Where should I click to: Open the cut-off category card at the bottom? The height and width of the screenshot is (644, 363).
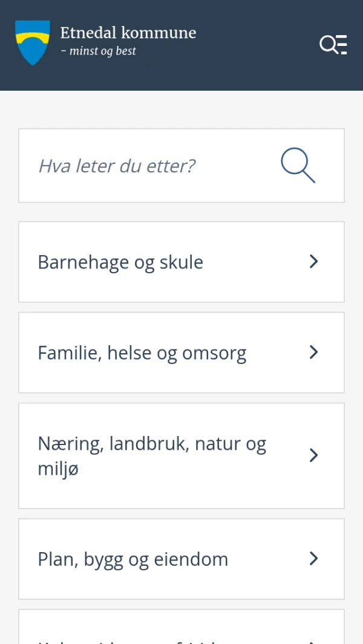[151, 632]
